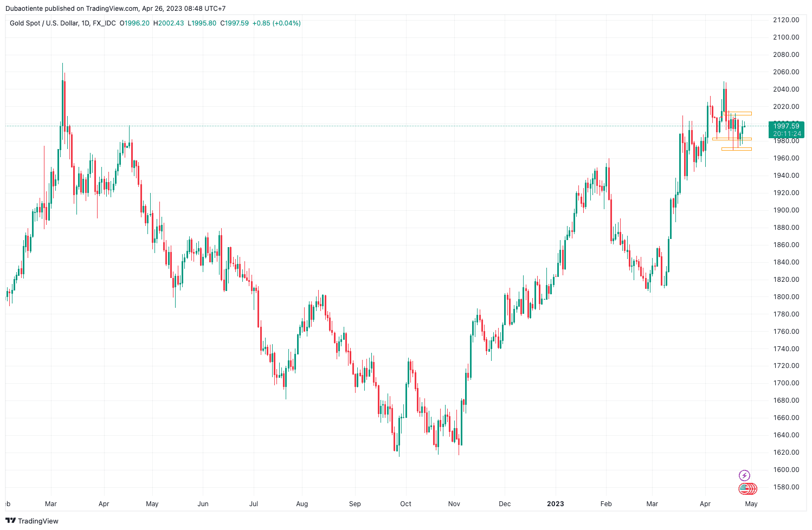Click the 2080.00 price axis label

(x=786, y=55)
